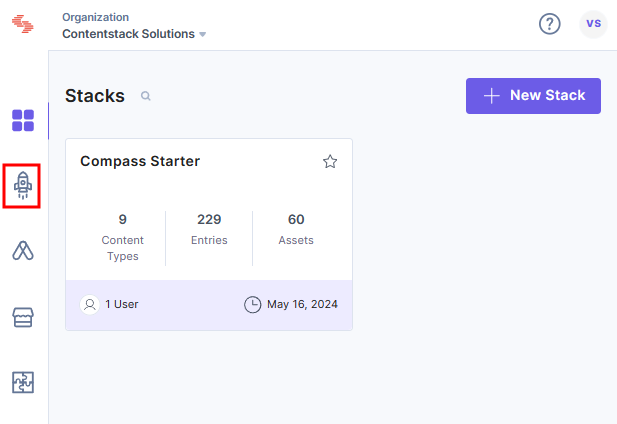
Task: Click the 229 Entries stat
Action: click(x=209, y=229)
